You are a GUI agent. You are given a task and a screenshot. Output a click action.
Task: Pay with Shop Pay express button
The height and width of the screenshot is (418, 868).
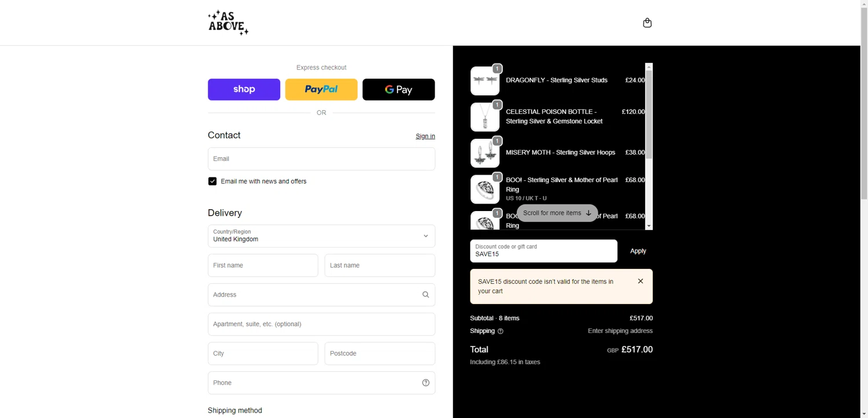[x=244, y=90]
